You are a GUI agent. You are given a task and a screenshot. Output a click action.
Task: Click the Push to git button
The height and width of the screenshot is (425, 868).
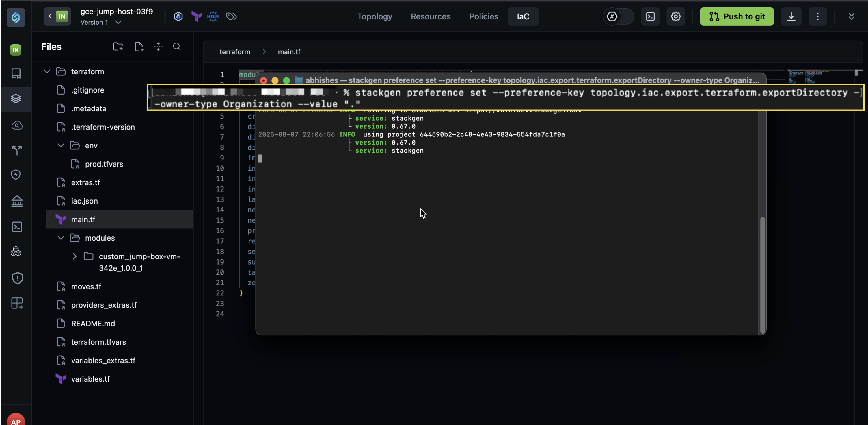[x=737, y=16]
